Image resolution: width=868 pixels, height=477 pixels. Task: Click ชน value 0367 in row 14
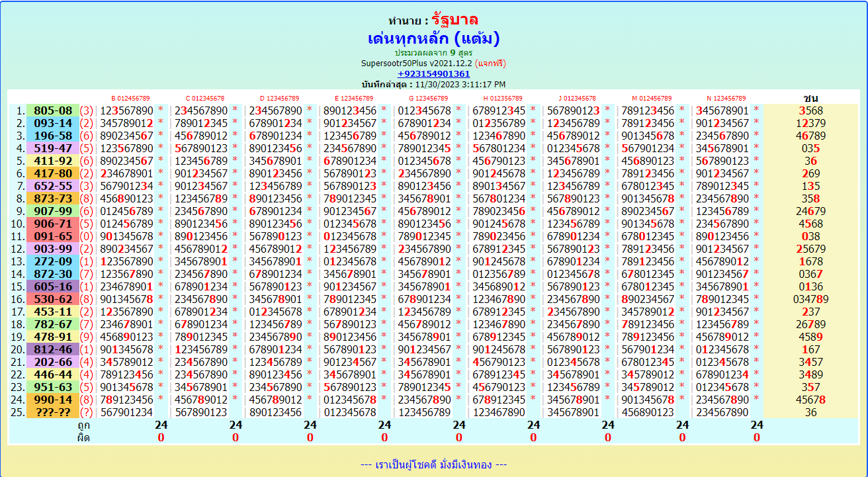coord(810,274)
